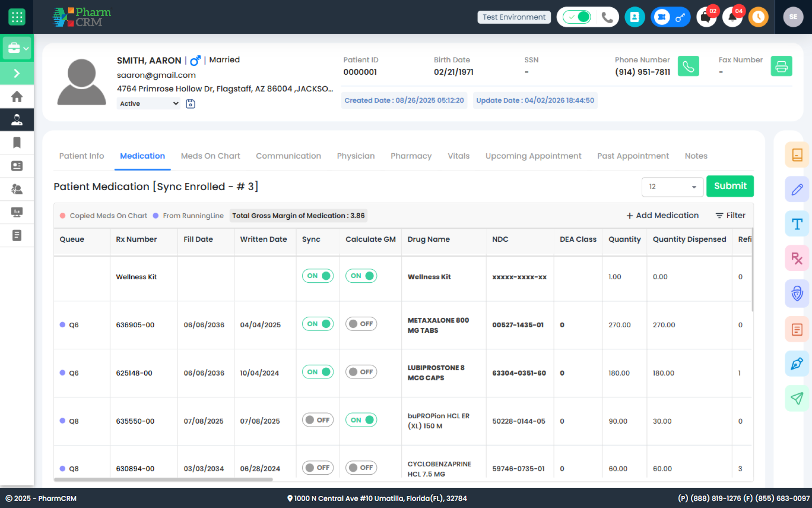Click the Home icon in left sidebar
Viewport: 812px width, 508px height.
click(17, 97)
